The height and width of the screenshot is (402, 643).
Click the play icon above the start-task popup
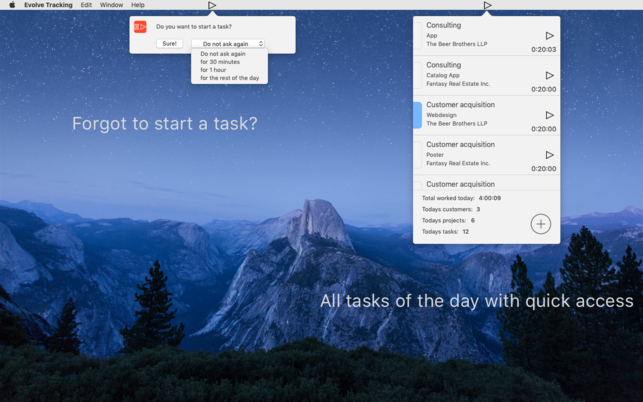[212, 5]
